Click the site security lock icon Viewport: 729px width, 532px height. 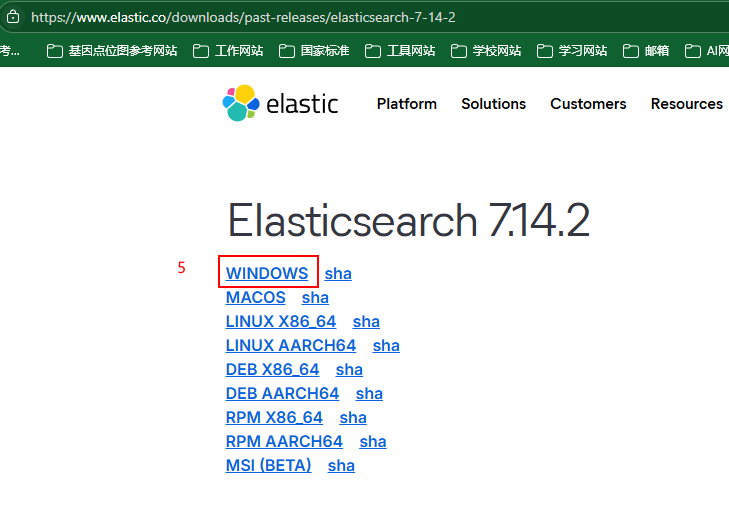pos(13,17)
